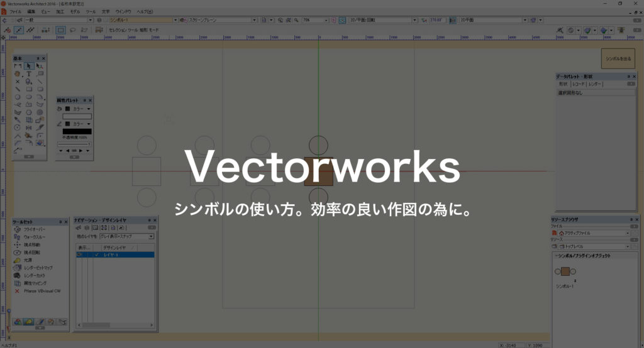Adjust the opacity slider in Attributes palette
The width and height of the screenshot is (644, 348).
[x=74, y=144]
